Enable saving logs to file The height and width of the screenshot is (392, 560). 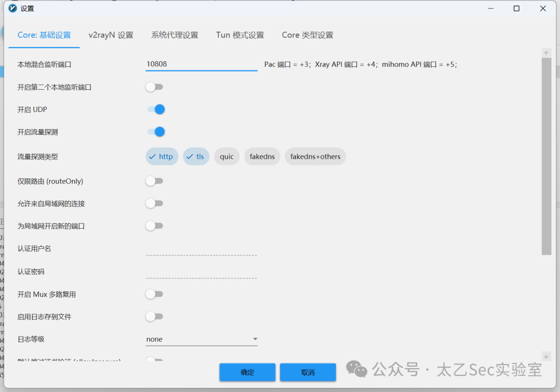(x=155, y=316)
